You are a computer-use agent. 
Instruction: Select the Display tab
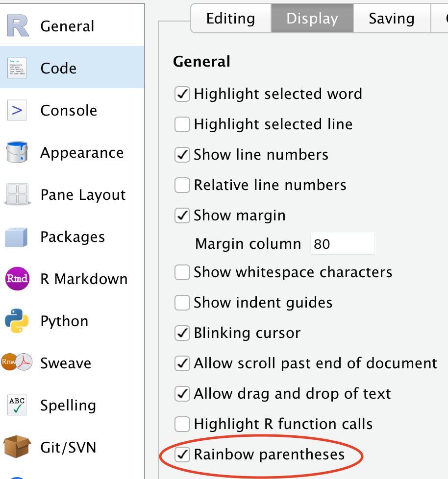[312, 19]
